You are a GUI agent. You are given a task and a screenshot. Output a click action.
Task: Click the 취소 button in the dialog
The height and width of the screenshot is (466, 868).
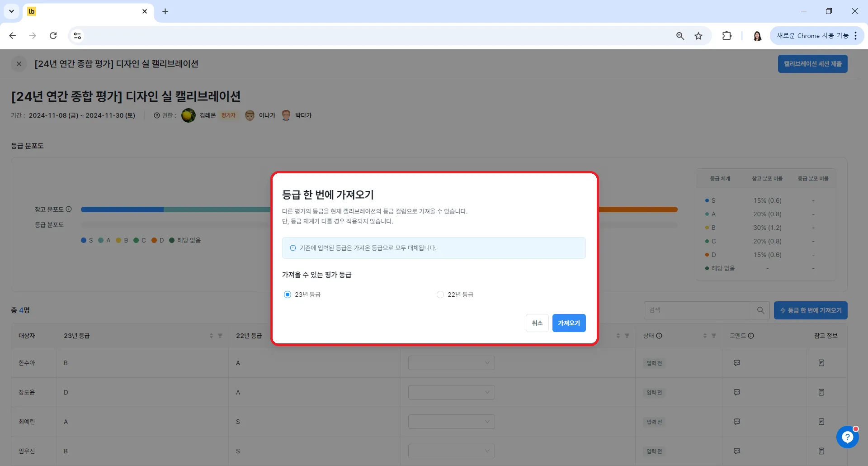pyautogui.click(x=537, y=323)
